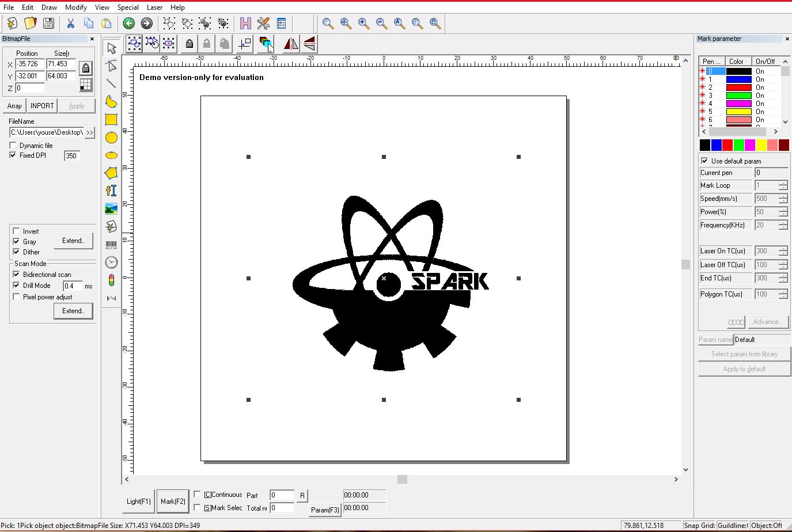Pick the yellow swatch in color palette
Image resolution: width=792 pixels, height=532 pixels.
coord(761,145)
